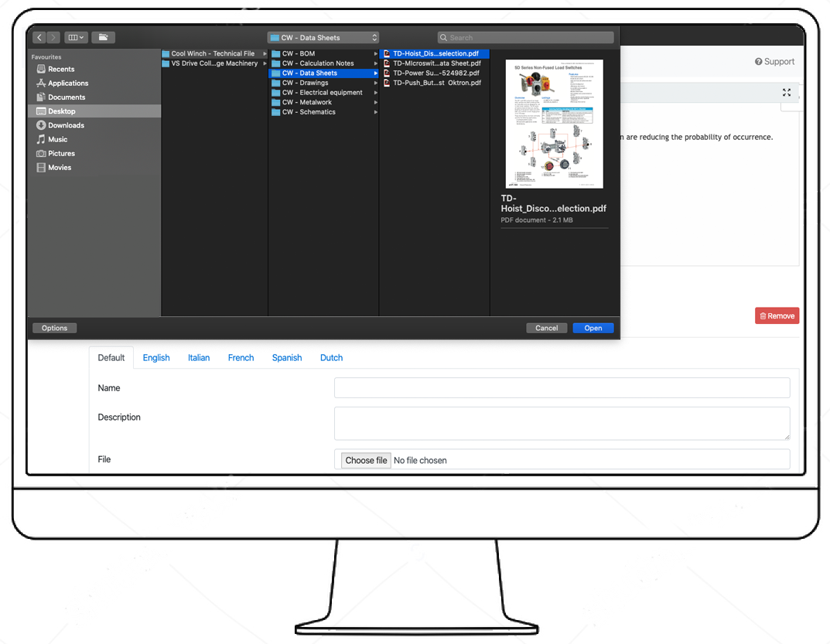830x644 pixels.
Task: Open the CW - Data Sheets path dropdown
Action: (323, 38)
